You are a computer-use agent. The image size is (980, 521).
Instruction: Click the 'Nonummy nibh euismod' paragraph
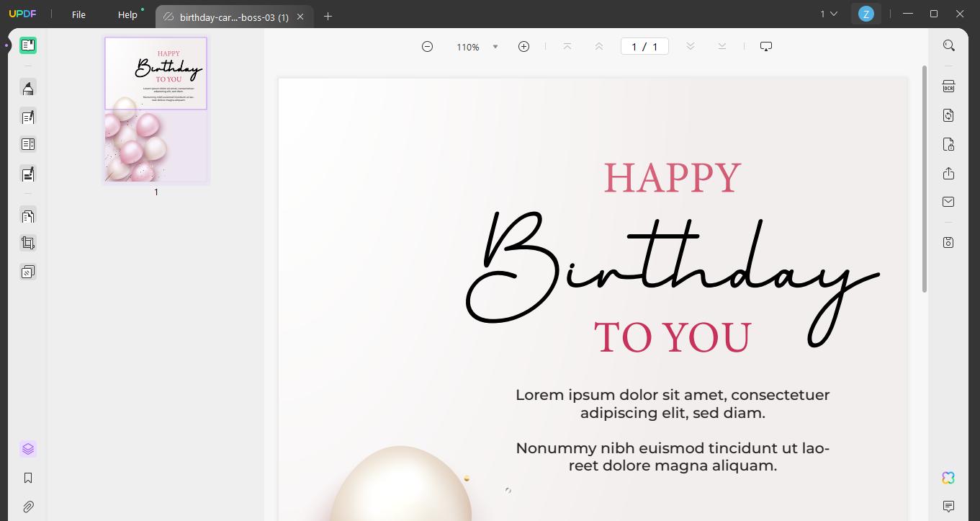point(673,457)
